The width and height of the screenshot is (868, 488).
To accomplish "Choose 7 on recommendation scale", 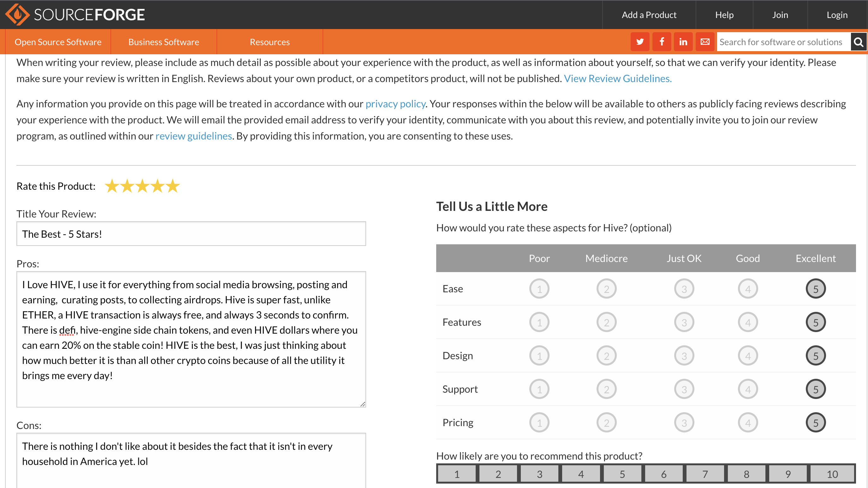I will pyautogui.click(x=705, y=474).
